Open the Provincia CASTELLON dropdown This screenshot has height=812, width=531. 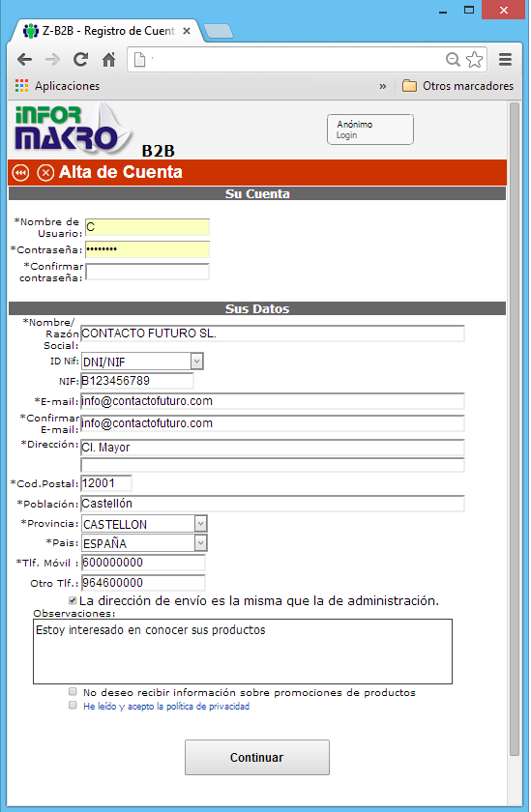[x=144, y=524]
